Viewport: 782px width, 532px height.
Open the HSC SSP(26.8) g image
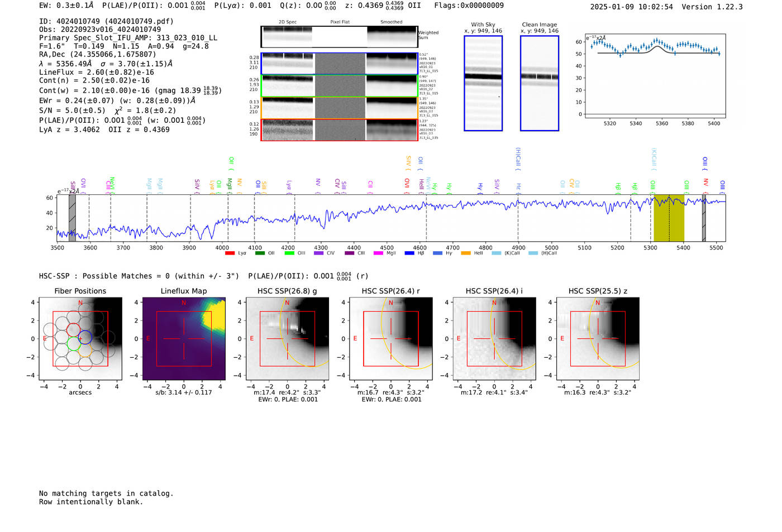[x=287, y=339]
